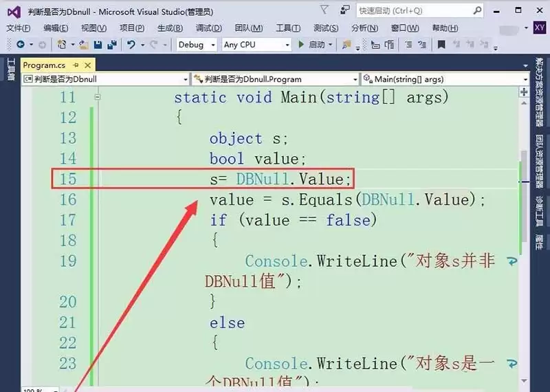Open the 诊断工具 side tab

(x=539, y=211)
